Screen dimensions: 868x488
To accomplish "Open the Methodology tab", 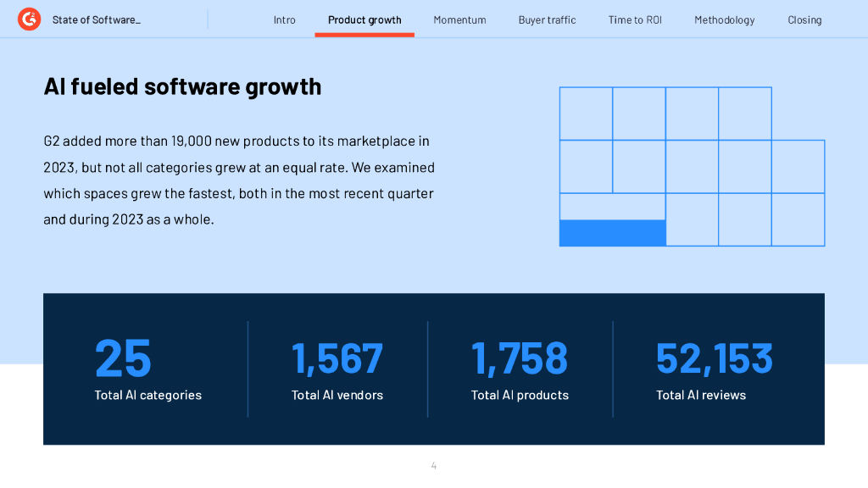I will click(724, 20).
